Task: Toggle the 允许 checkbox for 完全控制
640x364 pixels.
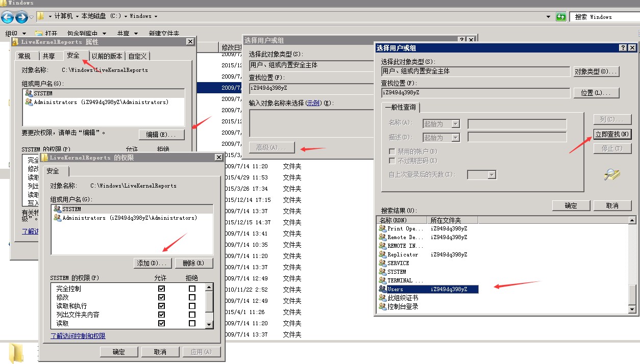Action: click(162, 289)
